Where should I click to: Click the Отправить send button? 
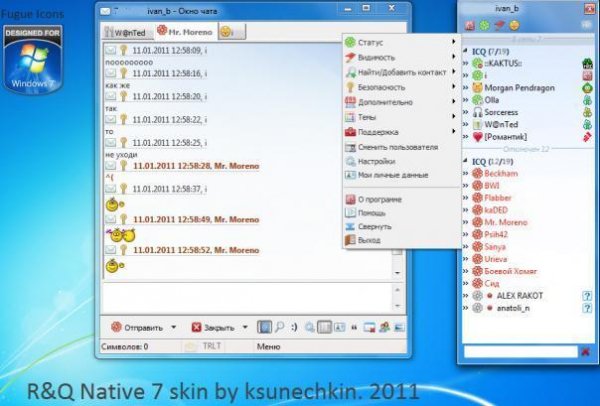[x=137, y=328]
